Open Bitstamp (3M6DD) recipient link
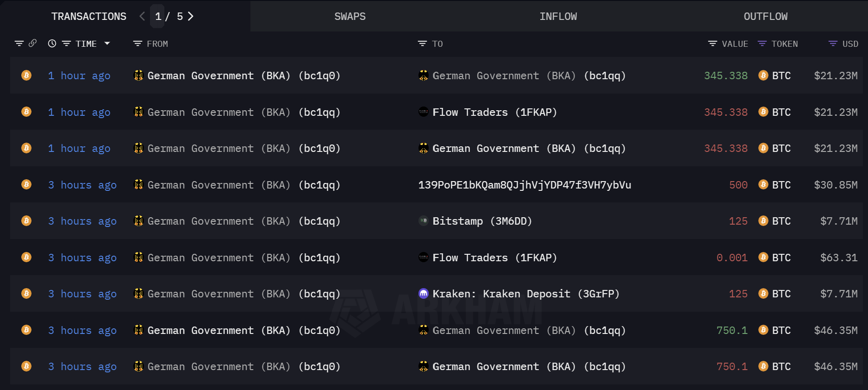Screen dimensions: 868x390 tap(482, 221)
